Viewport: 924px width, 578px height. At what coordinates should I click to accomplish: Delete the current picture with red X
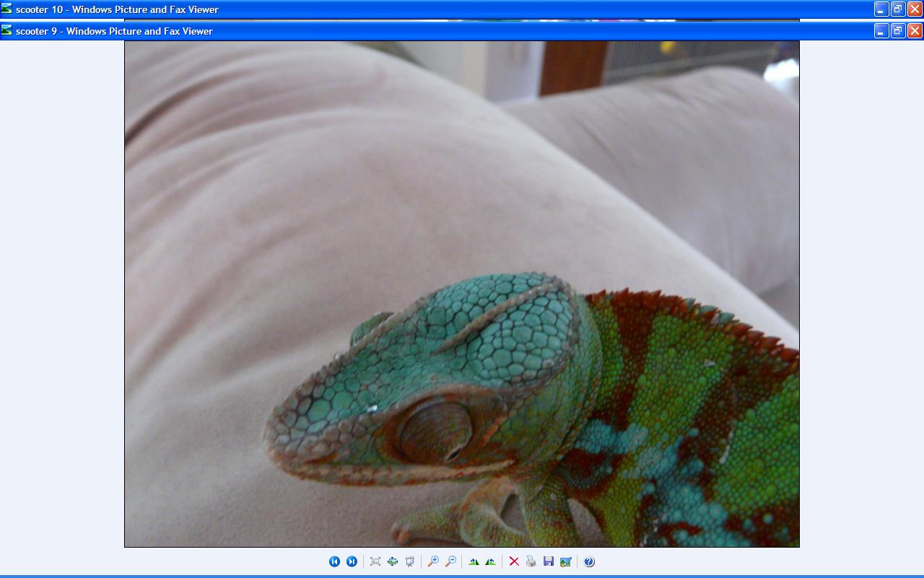point(514,561)
